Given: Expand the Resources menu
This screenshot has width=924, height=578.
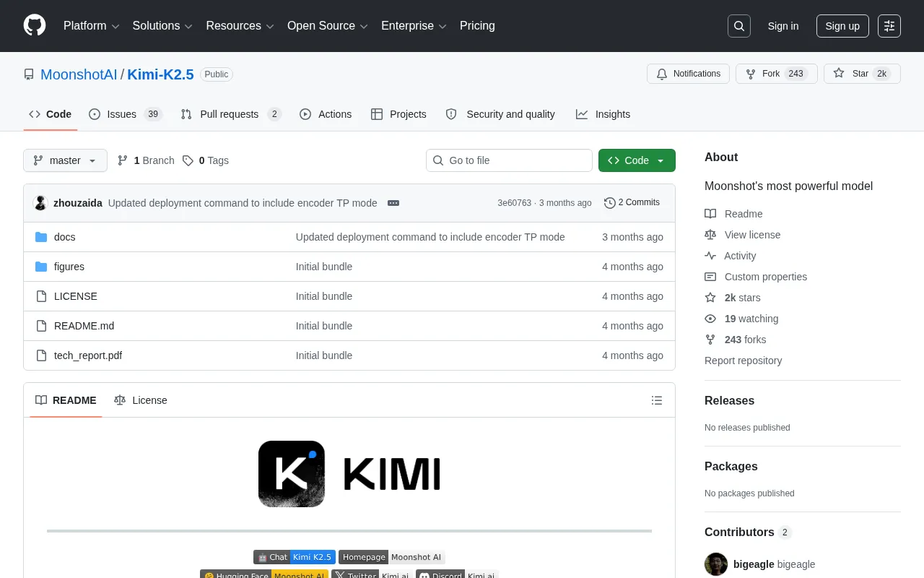Looking at the screenshot, I should (240, 26).
